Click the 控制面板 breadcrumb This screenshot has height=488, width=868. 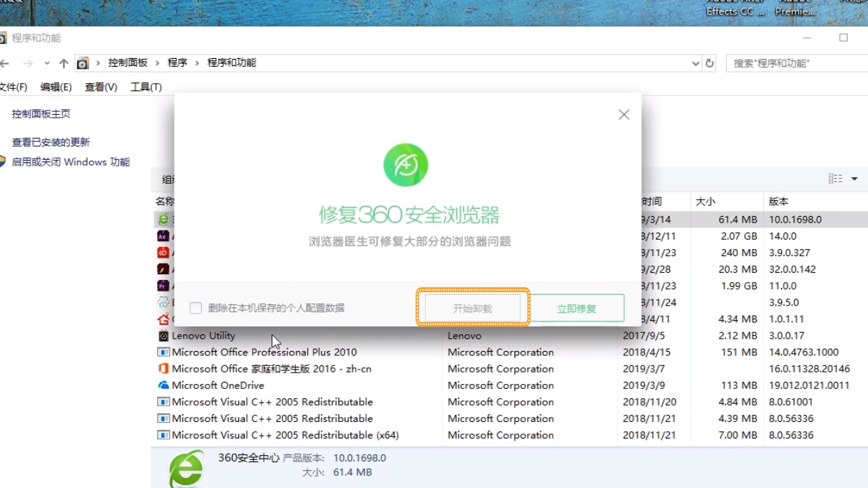tap(128, 63)
